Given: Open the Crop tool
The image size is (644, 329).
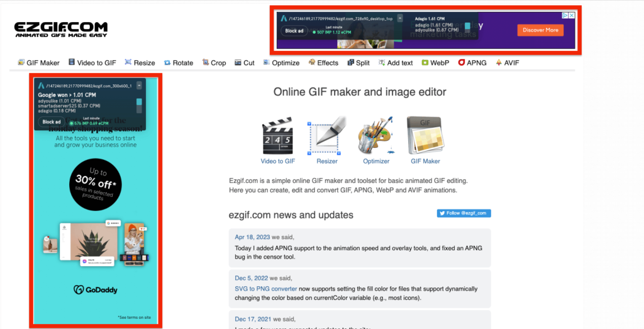Looking at the screenshot, I should (214, 63).
